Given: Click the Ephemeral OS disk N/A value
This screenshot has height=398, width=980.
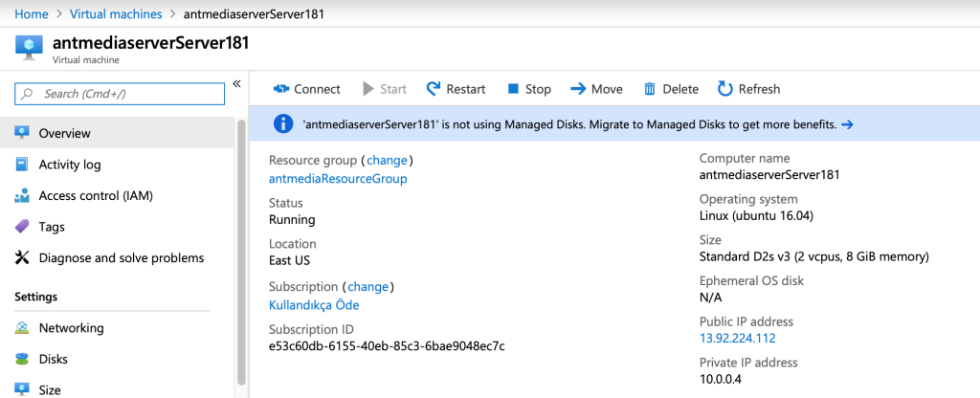Looking at the screenshot, I should coord(711,298).
